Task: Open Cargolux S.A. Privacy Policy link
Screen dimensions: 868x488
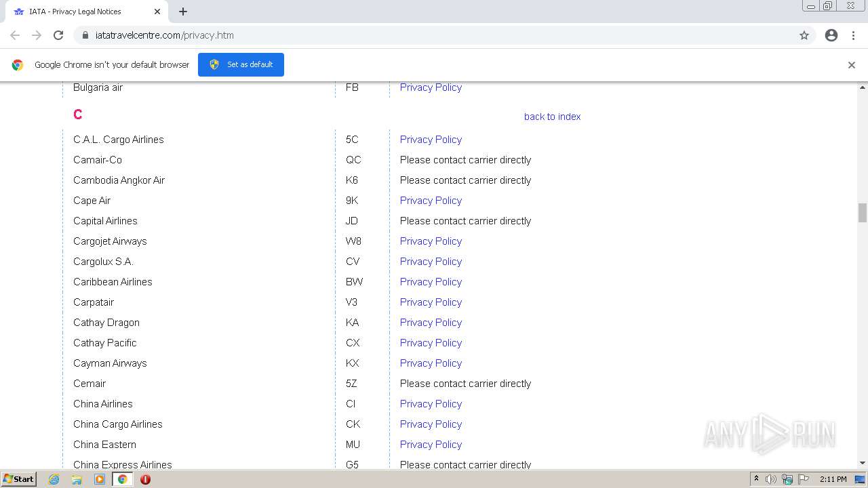Action: [431, 262]
